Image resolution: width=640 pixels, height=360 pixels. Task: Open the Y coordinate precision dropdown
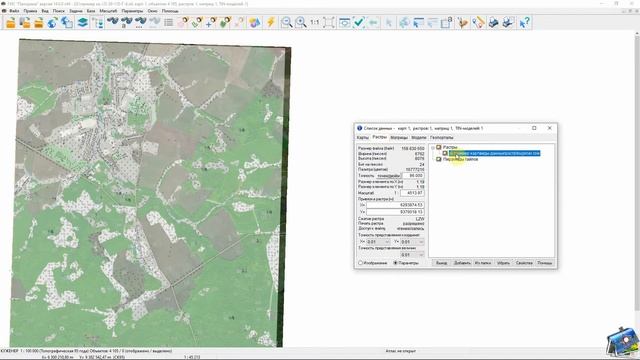tap(421, 242)
